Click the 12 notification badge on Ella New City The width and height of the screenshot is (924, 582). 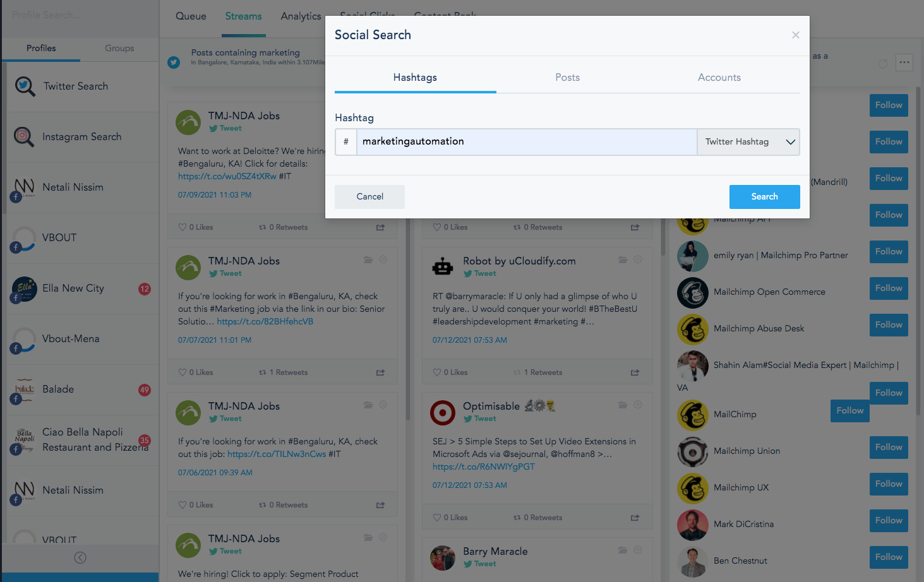[145, 289]
